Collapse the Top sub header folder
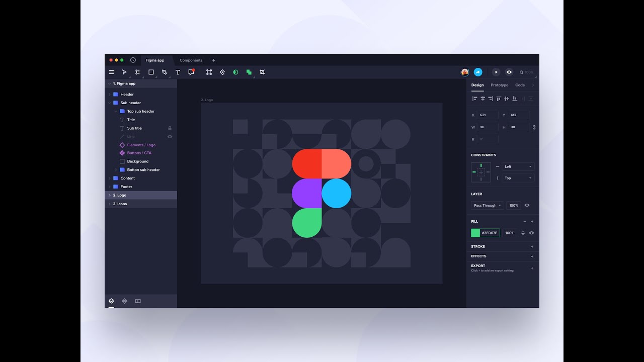644x362 pixels. click(x=116, y=112)
